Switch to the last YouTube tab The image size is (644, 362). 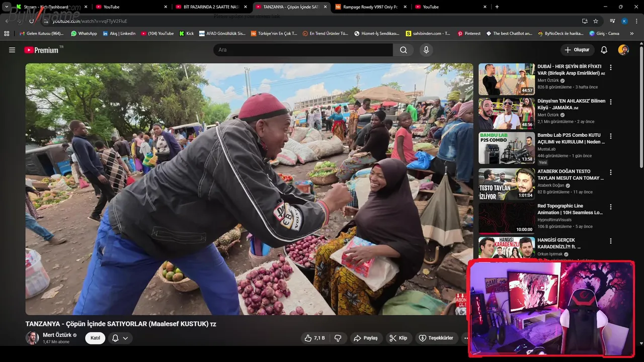point(451,7)
